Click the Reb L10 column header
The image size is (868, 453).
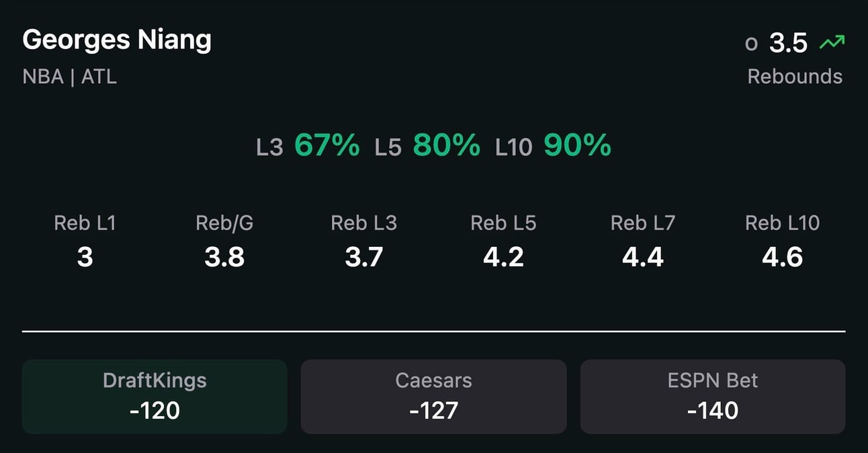coord(783,223)
